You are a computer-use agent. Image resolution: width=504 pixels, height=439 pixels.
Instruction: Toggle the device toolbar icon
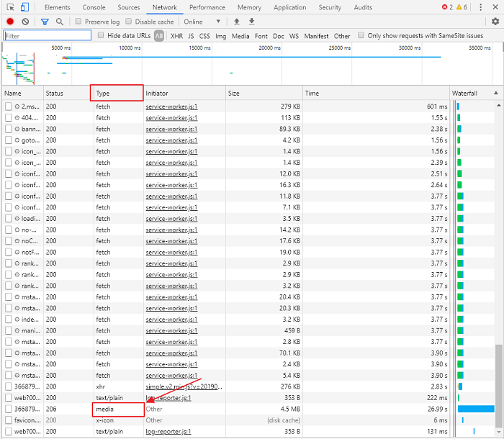pos(24,7)
